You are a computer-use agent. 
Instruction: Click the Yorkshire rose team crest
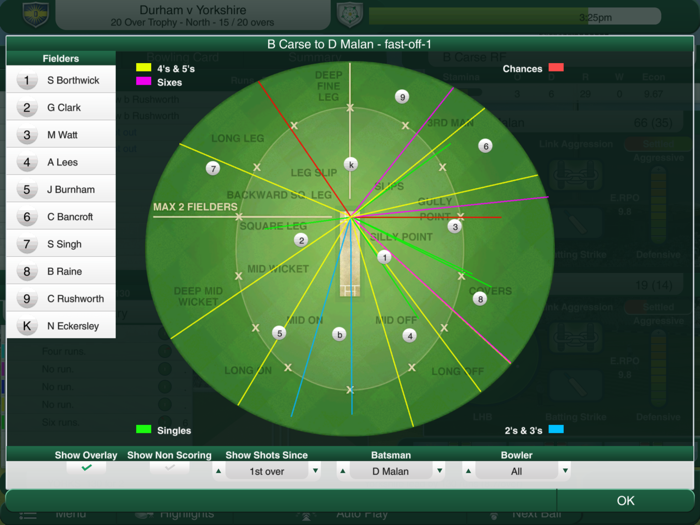click(x=350, y=14)
